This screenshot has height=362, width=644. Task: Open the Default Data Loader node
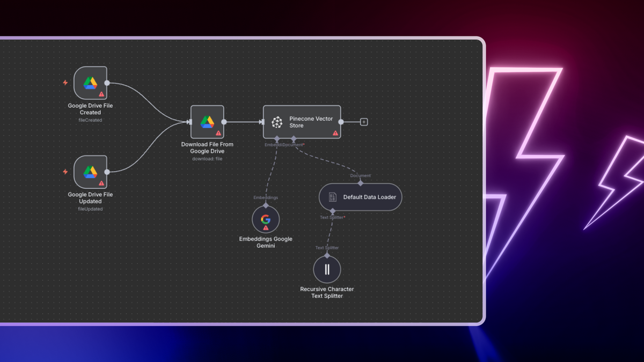point(361,197)
